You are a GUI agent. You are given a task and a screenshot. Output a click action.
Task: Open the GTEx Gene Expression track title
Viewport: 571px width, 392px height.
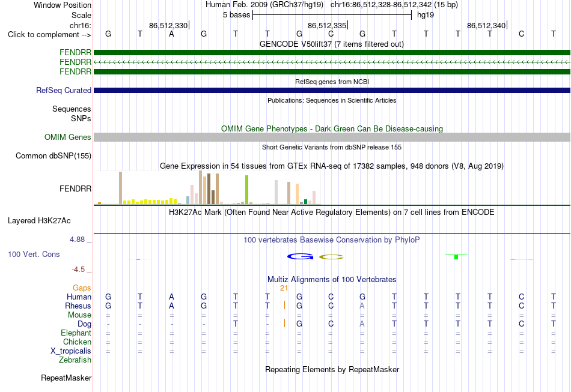332,166
